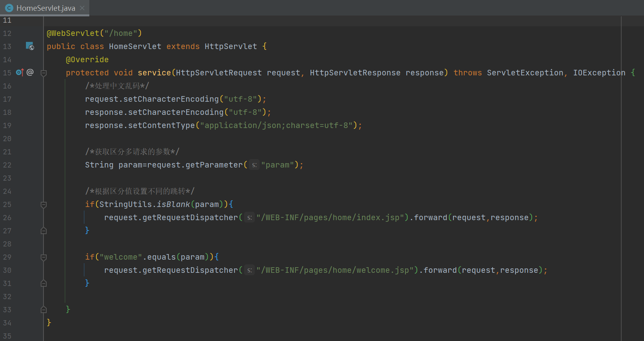This screenshot has width=644, height=341.
Task: Click the HttpServletRequest parameter type
Action: (x=219, y=73)
